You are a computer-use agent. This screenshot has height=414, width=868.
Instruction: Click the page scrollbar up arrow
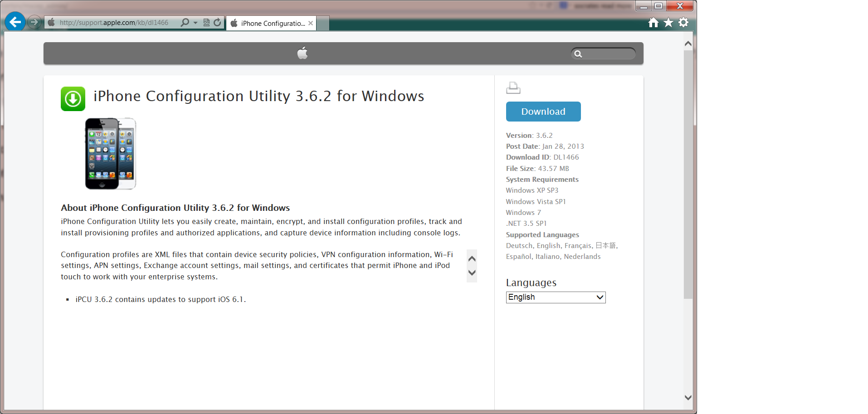tap(688, 44)
